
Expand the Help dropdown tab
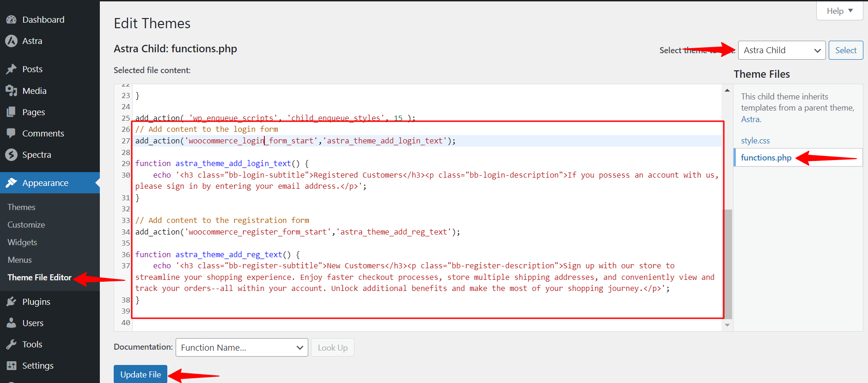(x=839, y=11)
